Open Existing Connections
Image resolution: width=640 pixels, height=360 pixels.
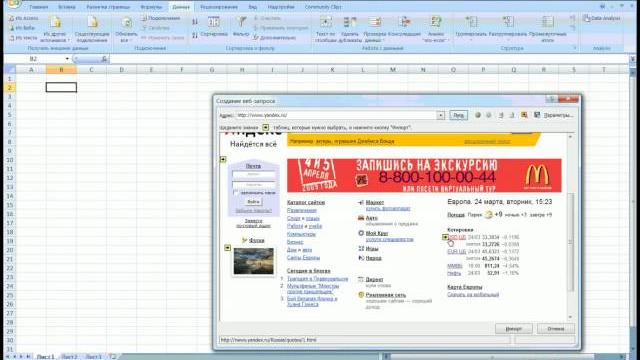[92, 29]
